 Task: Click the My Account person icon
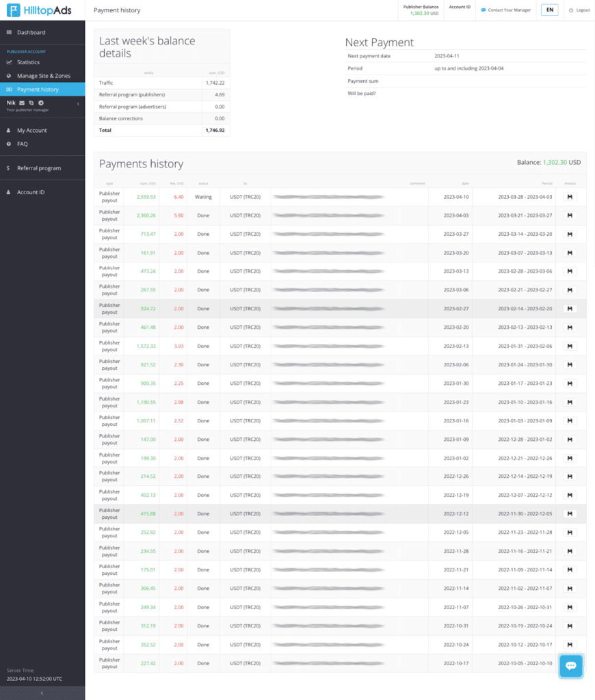pyautogui.click(x=8, y=130)
